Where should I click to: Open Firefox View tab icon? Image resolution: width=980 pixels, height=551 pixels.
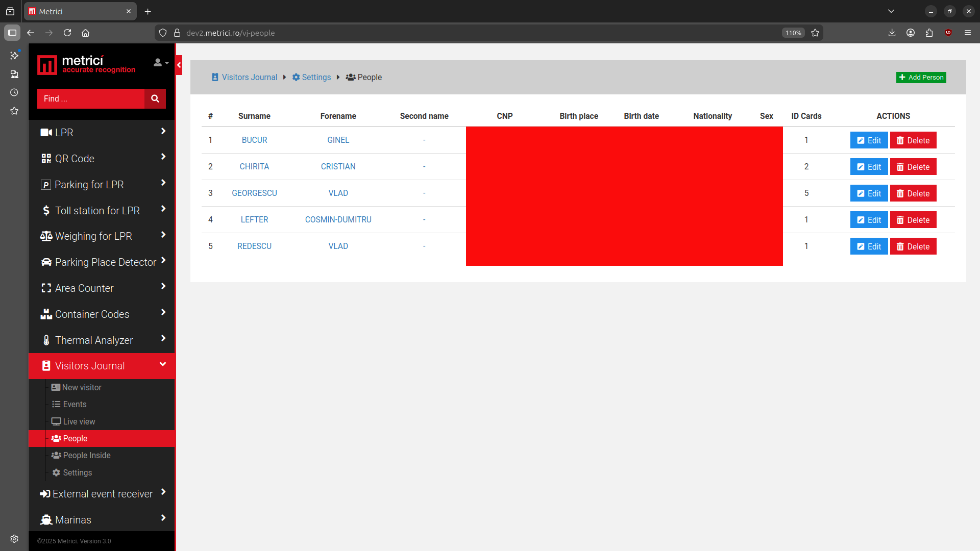[10, 11]
